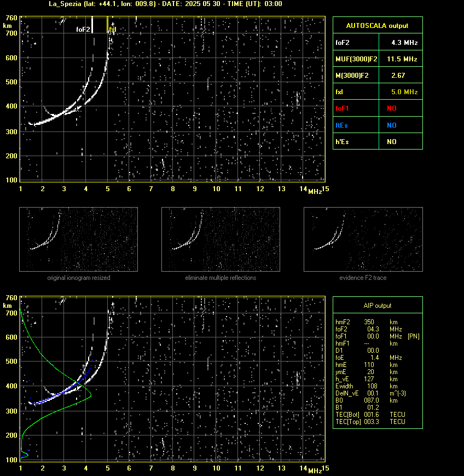Click the '760' height label on the bottom ionogram axis

11,298
